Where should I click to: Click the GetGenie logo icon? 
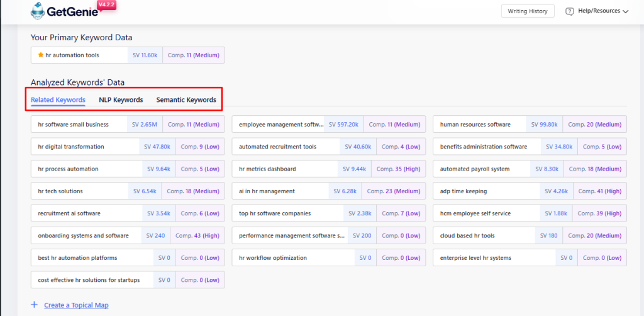(39, 11)
